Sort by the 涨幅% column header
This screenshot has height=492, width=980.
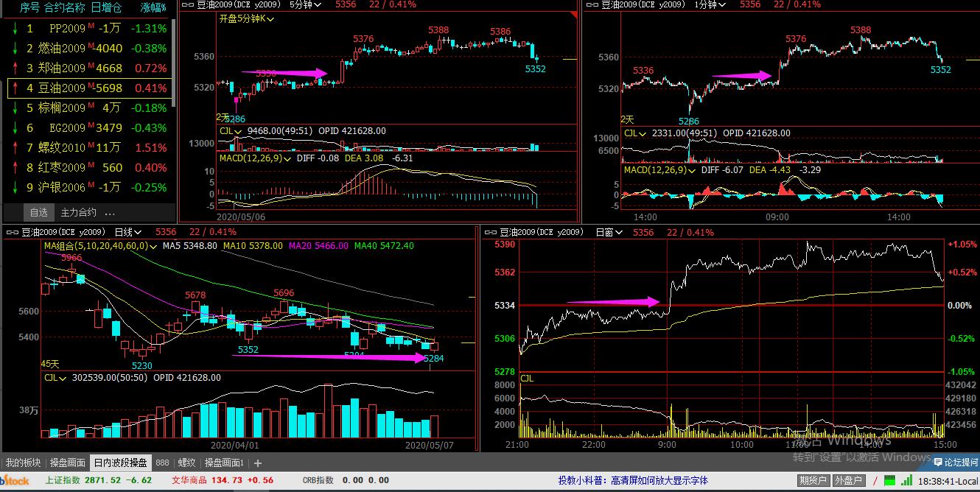153,7
